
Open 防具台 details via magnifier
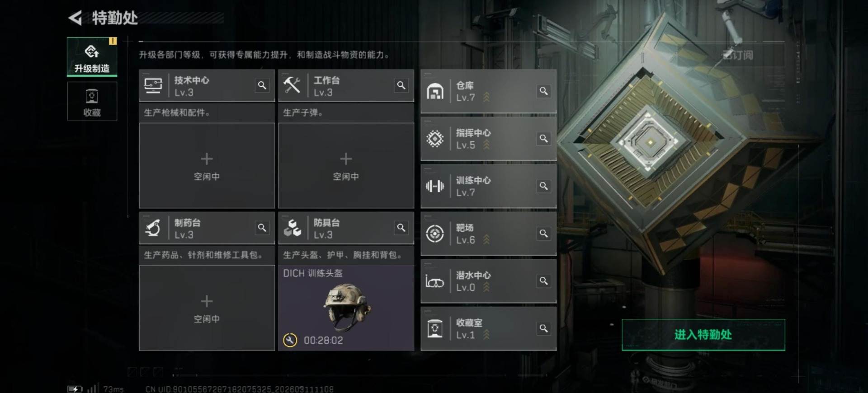(x=401, y=228)
